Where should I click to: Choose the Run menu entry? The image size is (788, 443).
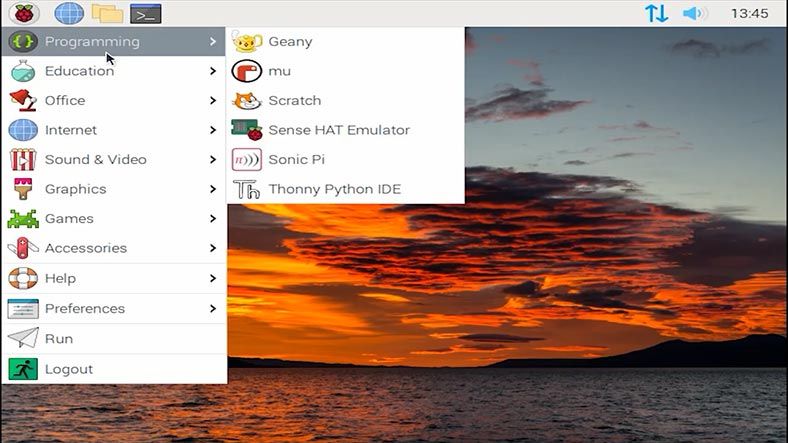[x=114, y=339]
